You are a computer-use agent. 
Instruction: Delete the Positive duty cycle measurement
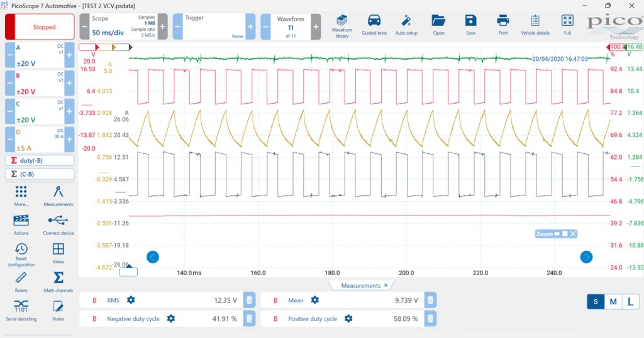tap(430, 319)
